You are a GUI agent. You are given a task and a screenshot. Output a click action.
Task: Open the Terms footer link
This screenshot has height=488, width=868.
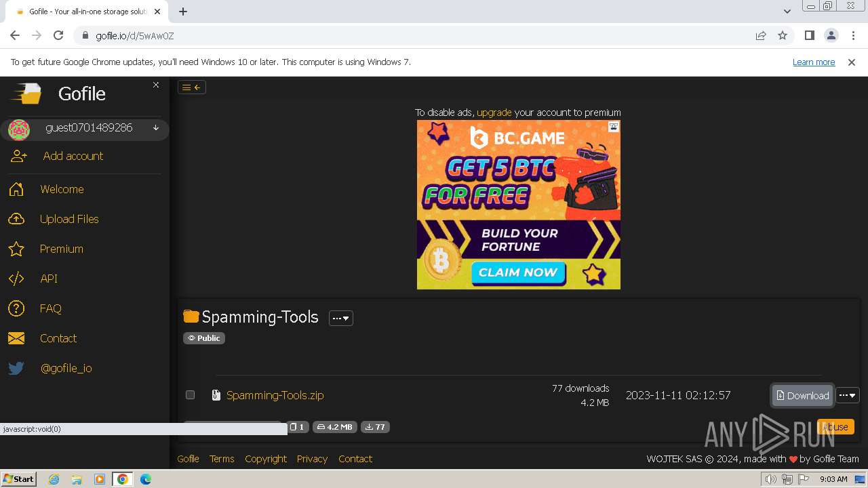(x=222, y=459)
